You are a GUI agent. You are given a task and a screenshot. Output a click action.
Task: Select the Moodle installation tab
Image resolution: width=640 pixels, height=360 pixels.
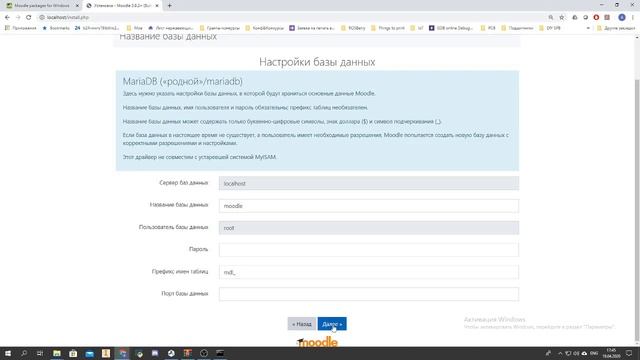coord(122,6)
